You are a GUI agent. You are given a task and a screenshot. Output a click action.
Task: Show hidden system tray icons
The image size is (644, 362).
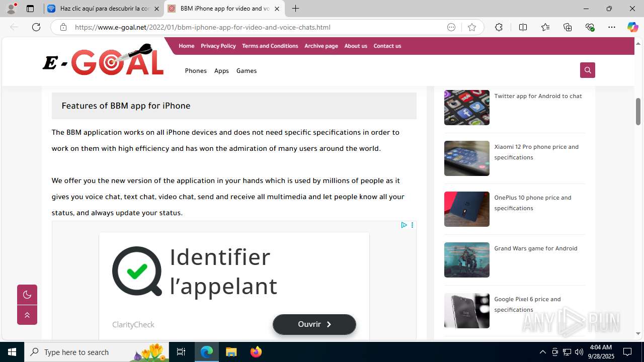click(x=542, y=352)
